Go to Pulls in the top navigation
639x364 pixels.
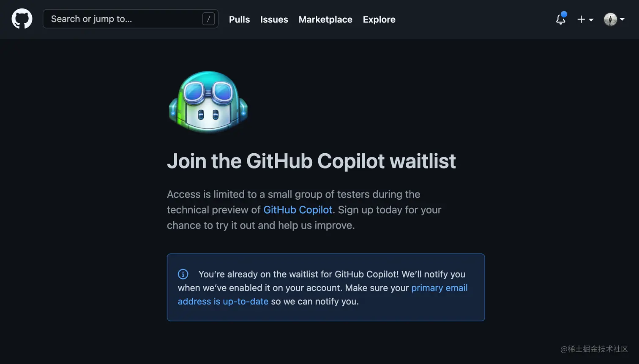click(x=239, y=19)
